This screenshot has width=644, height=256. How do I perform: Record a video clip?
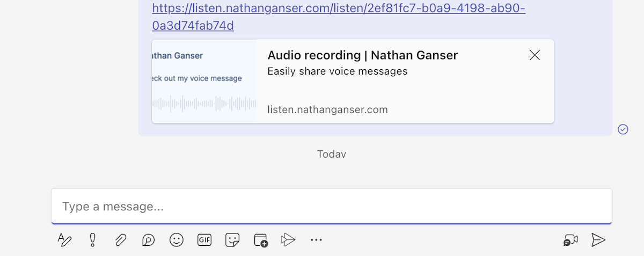pyautogui.click(x=570, y=240)
